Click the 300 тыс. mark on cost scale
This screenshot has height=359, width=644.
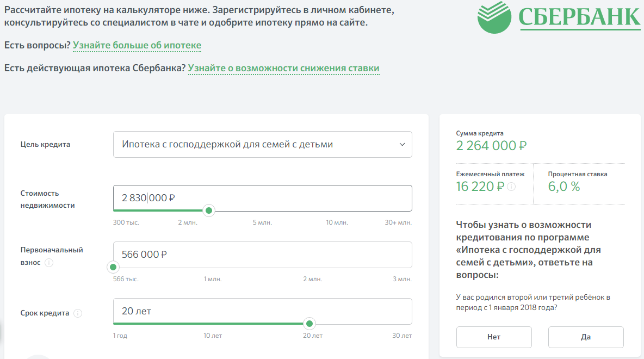tap(126, 222)
